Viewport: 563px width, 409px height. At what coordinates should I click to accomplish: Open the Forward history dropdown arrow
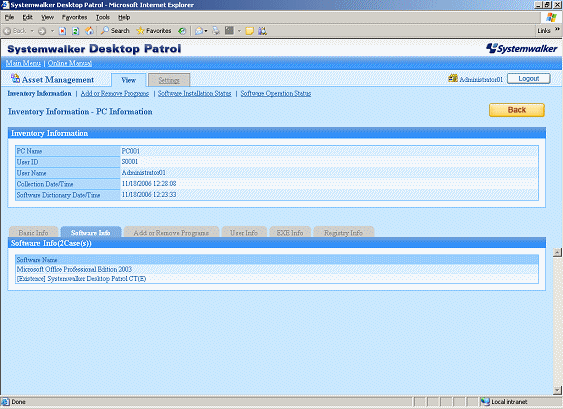tap(52, 31)
